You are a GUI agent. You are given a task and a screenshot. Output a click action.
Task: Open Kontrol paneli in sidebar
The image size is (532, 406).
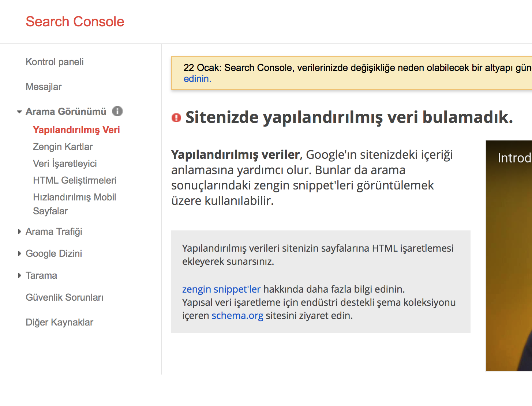point(55,62)
